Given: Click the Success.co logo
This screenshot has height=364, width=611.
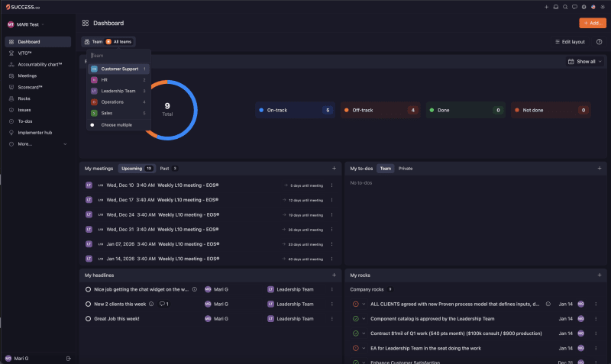Looking at the screenshot, I should [x=23, y=7].
